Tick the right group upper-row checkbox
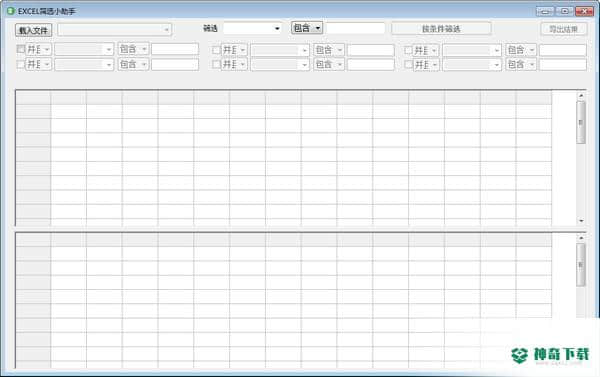The width and height of the screenshot is (600, 377). click(409, 50)
